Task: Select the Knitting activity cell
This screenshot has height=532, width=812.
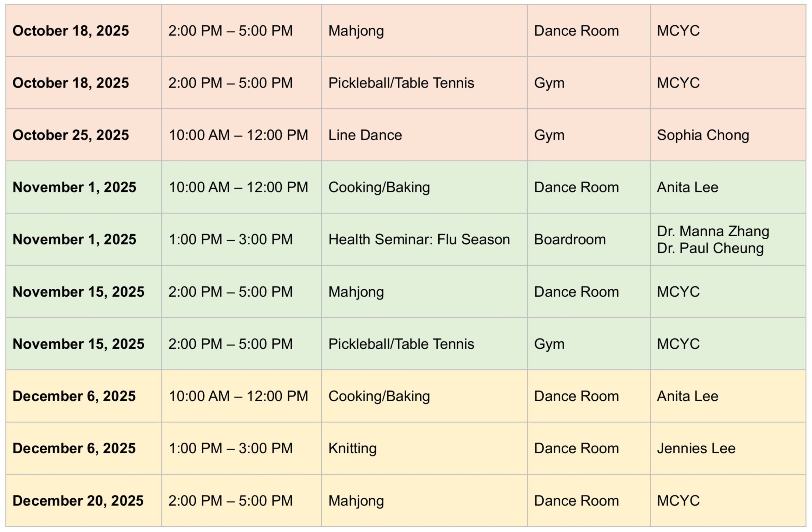Action: click(352, 448)
